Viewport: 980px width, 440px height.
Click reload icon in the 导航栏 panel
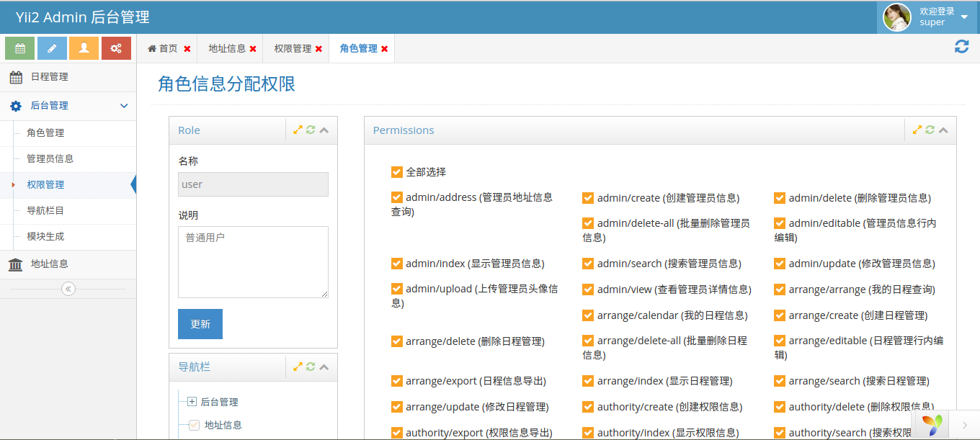311,367
